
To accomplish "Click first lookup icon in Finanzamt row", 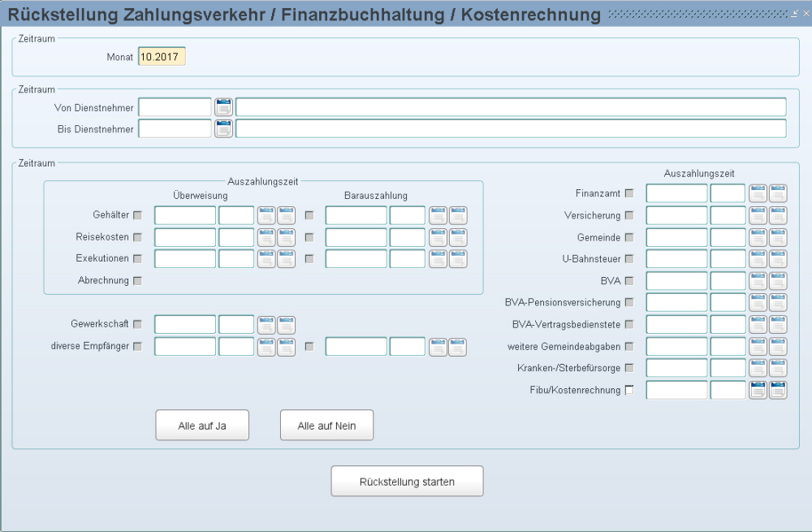I will (758, 193).
